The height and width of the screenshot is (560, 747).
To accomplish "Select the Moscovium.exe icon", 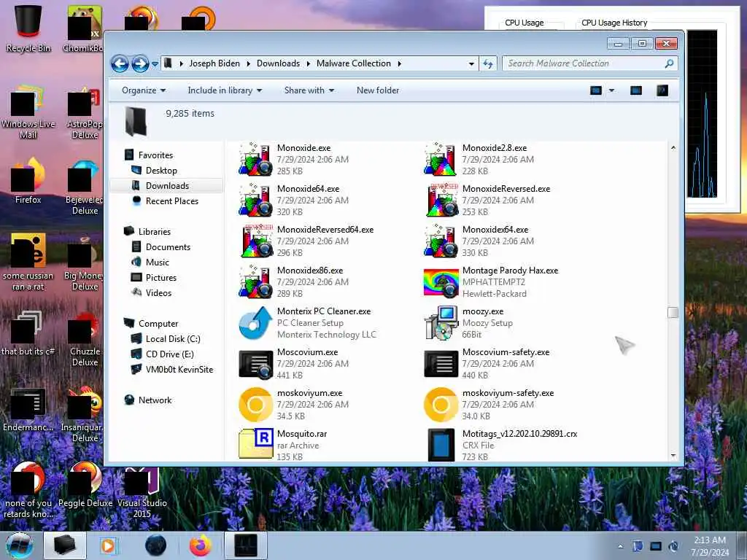I will coord(255,365).
